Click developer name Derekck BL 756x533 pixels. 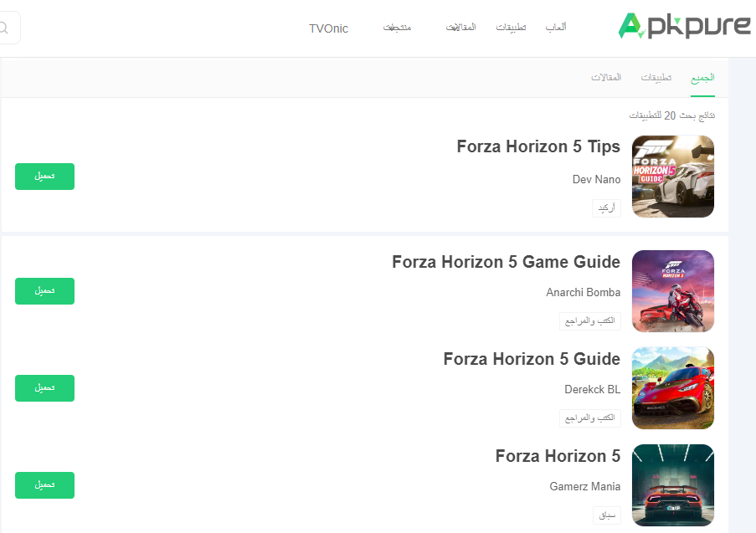point(593,389)
